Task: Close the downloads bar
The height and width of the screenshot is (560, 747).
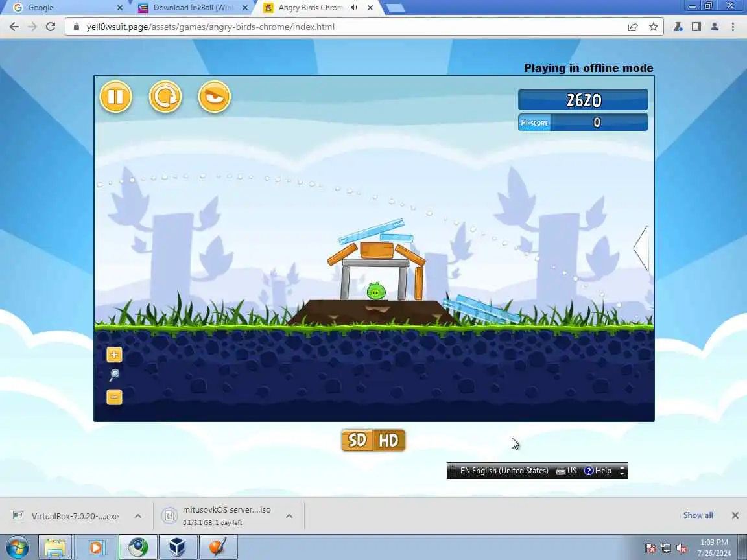Action: click(x=735, y=515)
